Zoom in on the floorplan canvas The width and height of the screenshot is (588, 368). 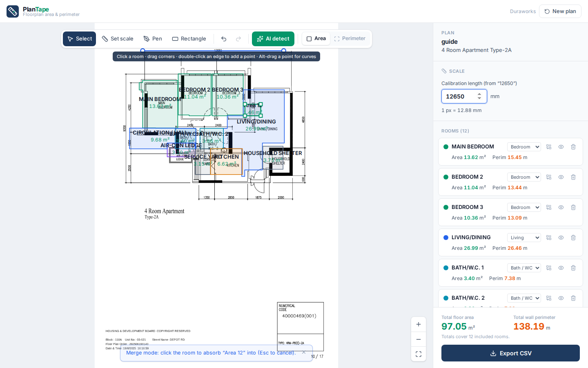(419, 324)
